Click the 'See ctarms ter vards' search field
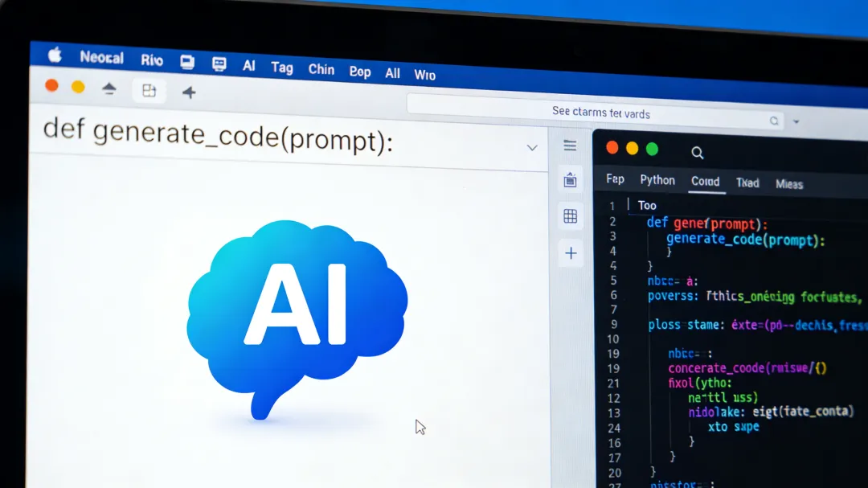 [596, 113]
